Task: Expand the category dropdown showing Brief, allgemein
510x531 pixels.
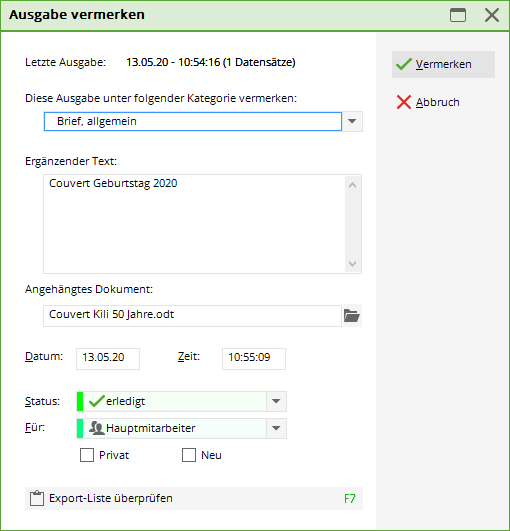Action: coord(352,121)
